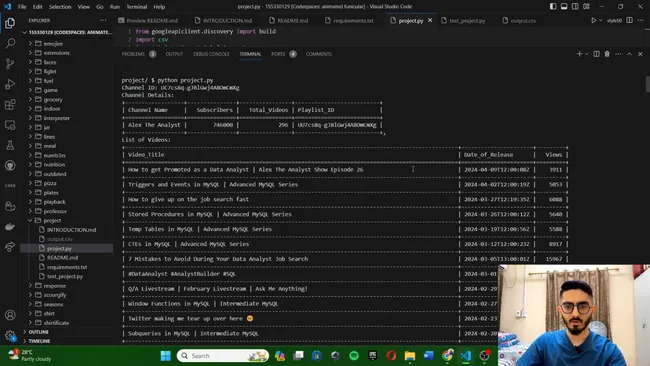
Task: Open the GitHub view in the activity bar
Action: 10,165
